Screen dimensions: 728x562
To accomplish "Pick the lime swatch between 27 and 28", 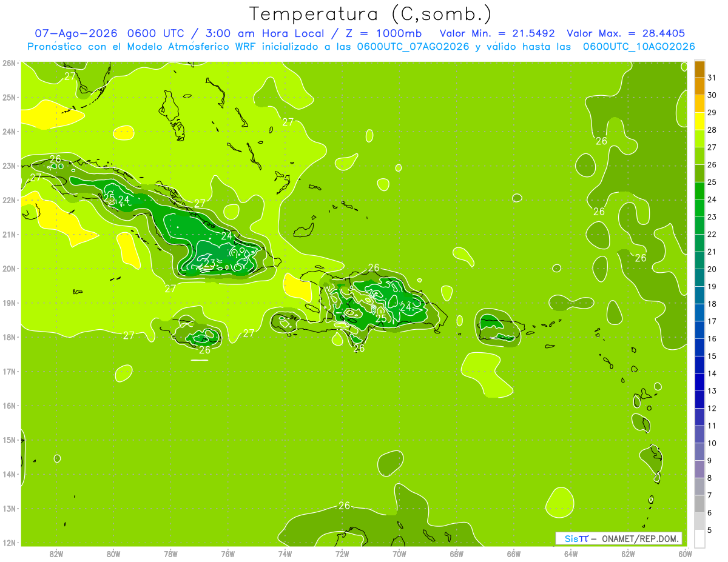I will click(x=700, y=138).
